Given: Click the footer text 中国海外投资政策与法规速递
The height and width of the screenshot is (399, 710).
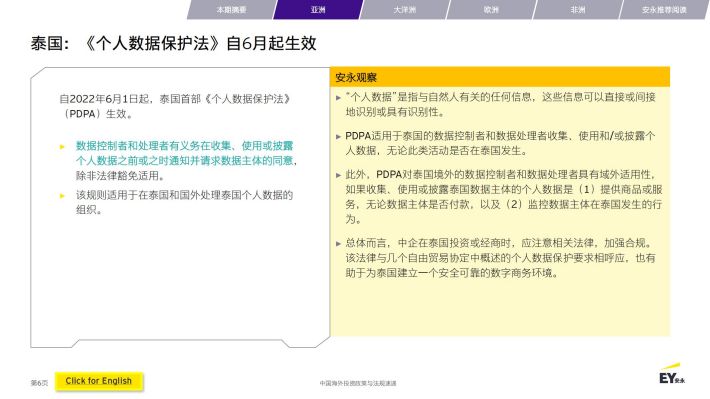Looking at the screenshot, I should [x=358, y=383].
